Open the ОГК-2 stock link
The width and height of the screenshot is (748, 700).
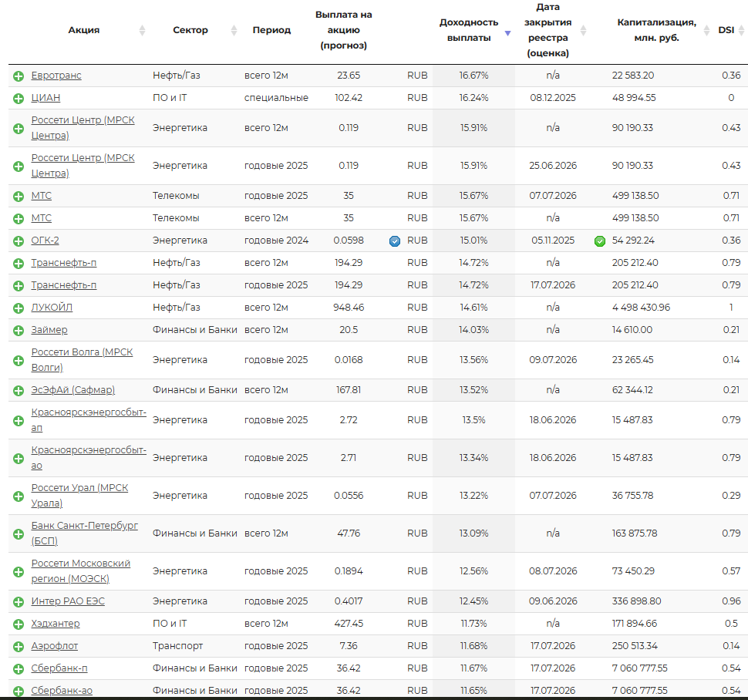[x=45, y=241]
